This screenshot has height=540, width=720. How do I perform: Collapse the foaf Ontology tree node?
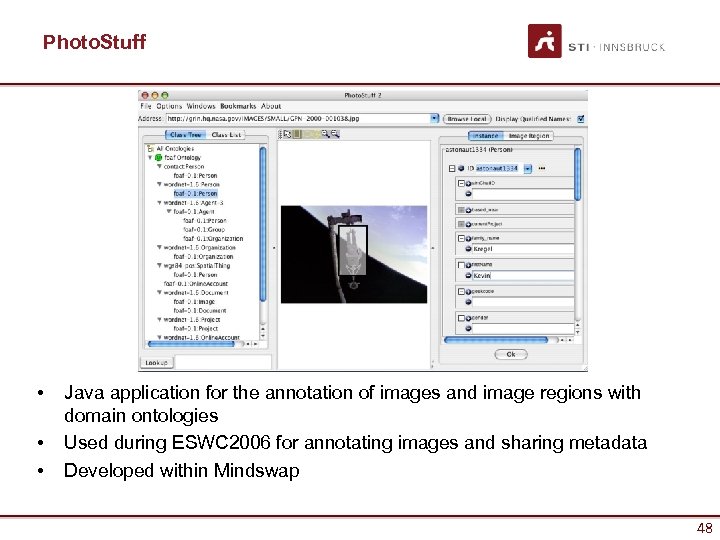pyautogui.click(x=150, y=157)
